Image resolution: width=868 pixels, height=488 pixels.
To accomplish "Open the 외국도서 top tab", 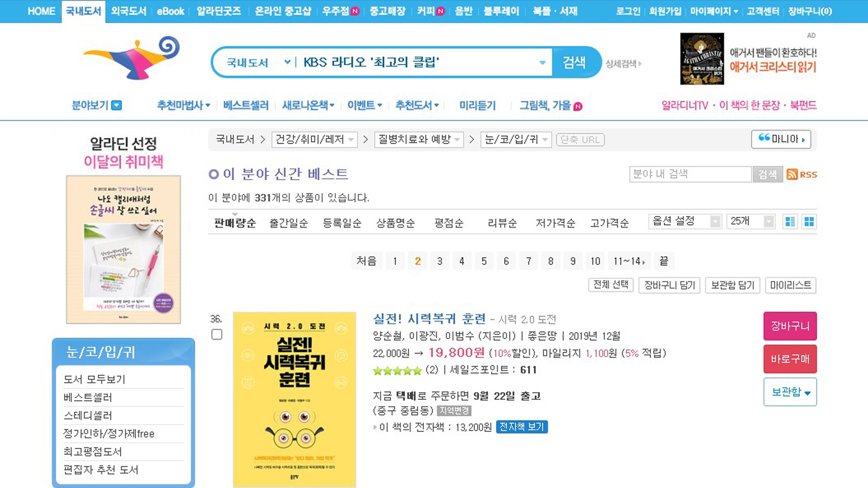I will 129,11.
